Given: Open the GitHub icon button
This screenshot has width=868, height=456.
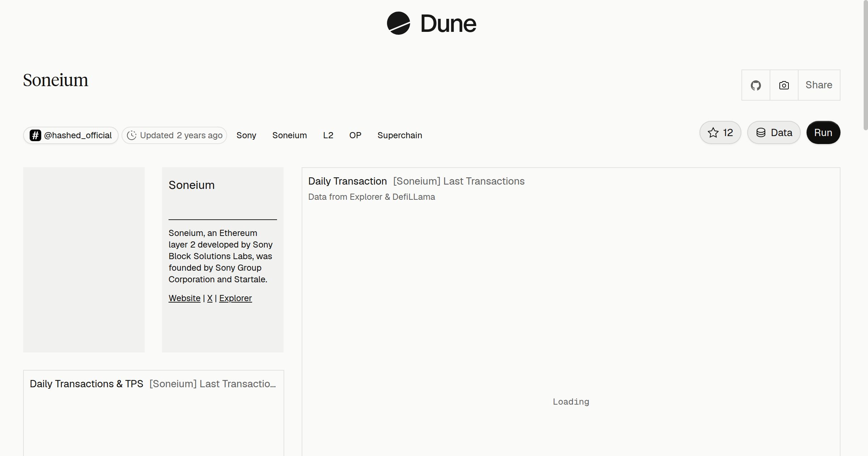Looking at the screenshot, I should point(756,85).
